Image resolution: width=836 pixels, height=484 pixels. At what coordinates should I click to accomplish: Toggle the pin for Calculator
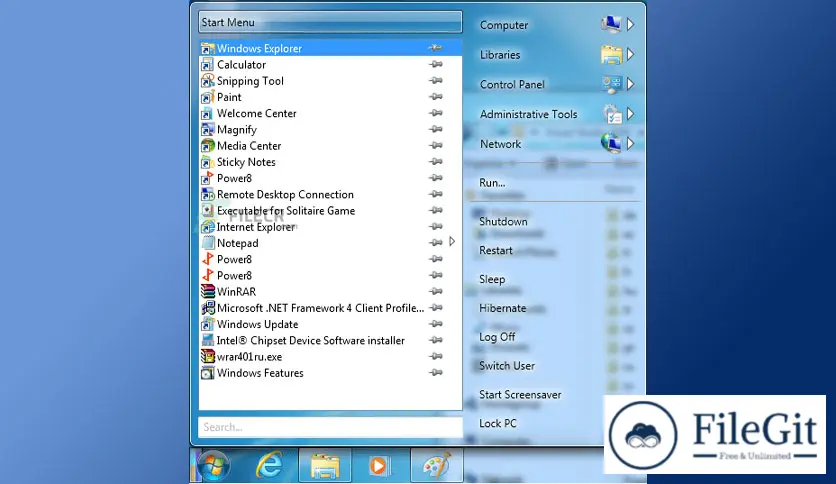(x=436, y=64)
